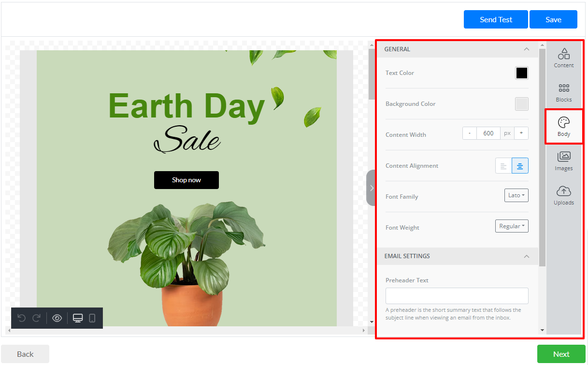The height and width of the screenshot is (365, 588).
Task: Collapse the General section chevron
Action: pyautogui.click(x=527, y=49)
